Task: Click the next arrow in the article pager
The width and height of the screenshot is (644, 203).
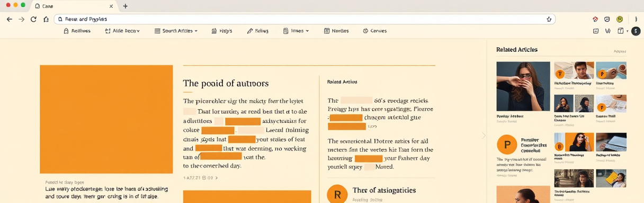Action: point(216,178)
